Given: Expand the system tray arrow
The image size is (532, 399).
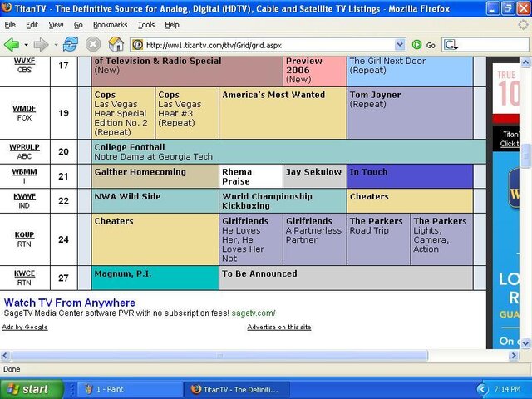Looking at the screenshot, I should 482,389.
